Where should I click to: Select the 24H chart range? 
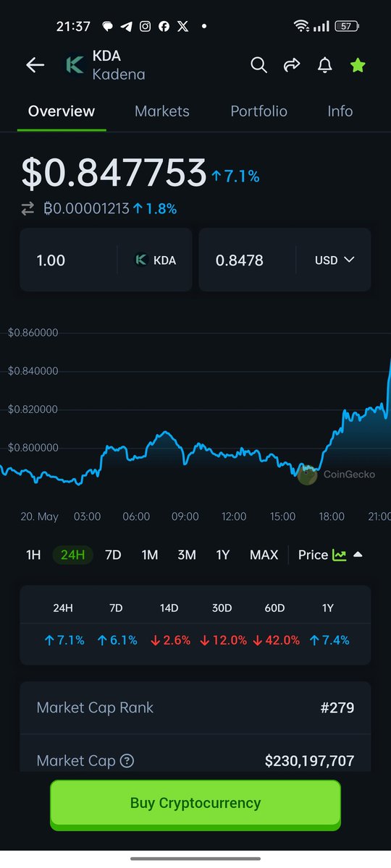(73, 555)
